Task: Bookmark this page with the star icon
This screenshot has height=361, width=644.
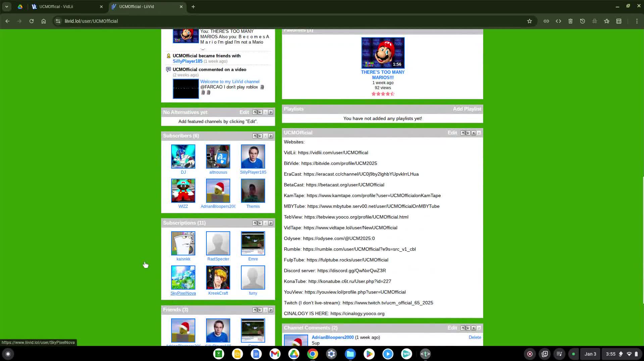Action: [x=529, y=21]
